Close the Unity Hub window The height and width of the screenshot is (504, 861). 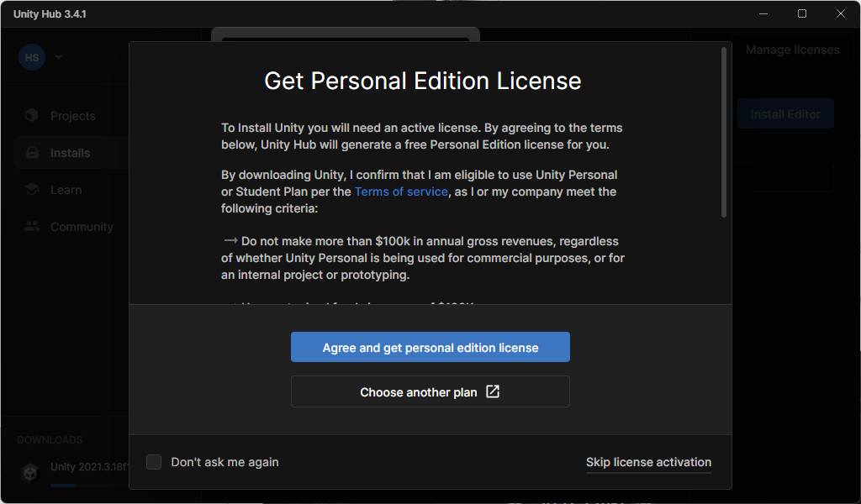841,13
